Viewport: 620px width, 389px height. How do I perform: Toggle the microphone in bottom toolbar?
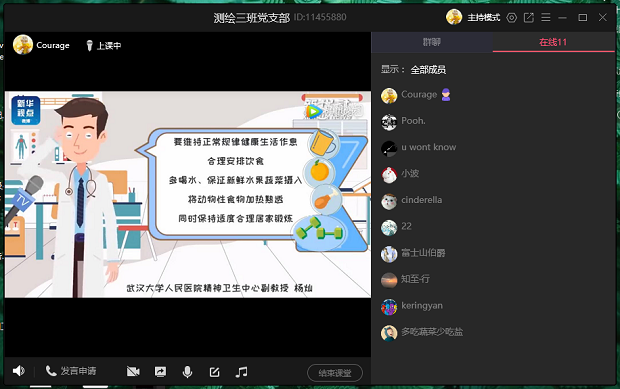(187, 372)
